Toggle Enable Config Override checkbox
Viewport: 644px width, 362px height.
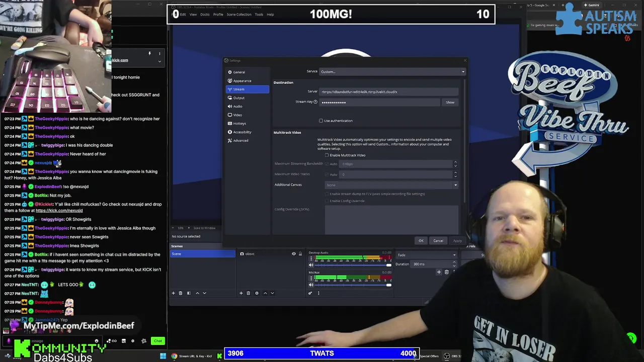[327, 201]
